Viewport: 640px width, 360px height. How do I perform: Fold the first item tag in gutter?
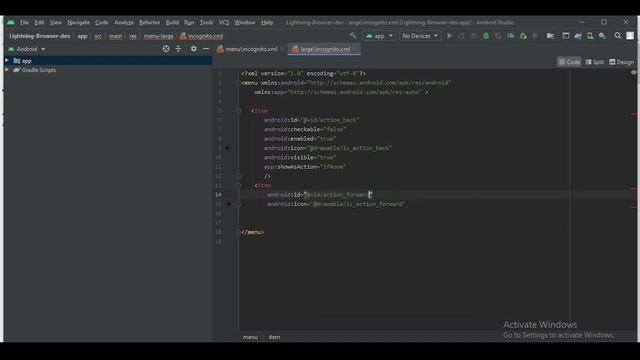point(238,111)
